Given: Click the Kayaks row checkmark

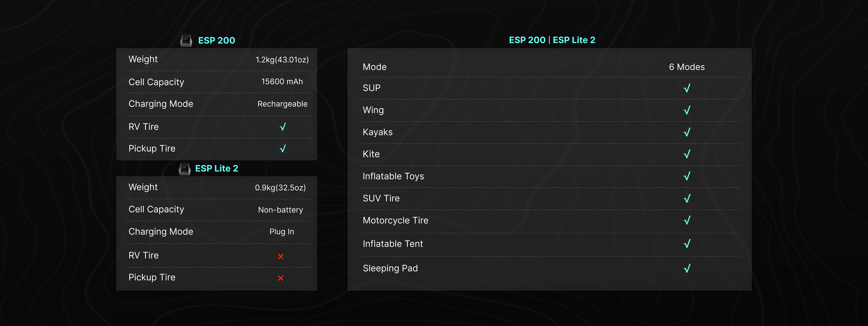Looking at the screenshot, I should tap(687, 132).
